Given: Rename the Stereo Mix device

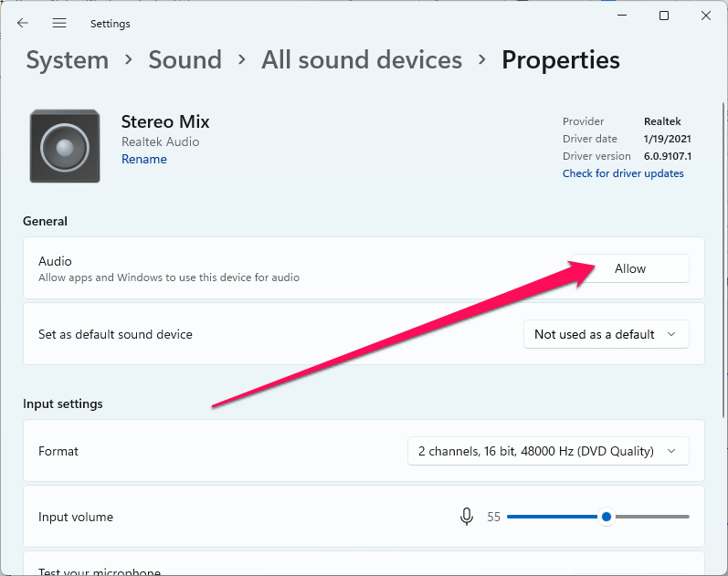Looking at the screenshot, I should [x=144, y=159].
